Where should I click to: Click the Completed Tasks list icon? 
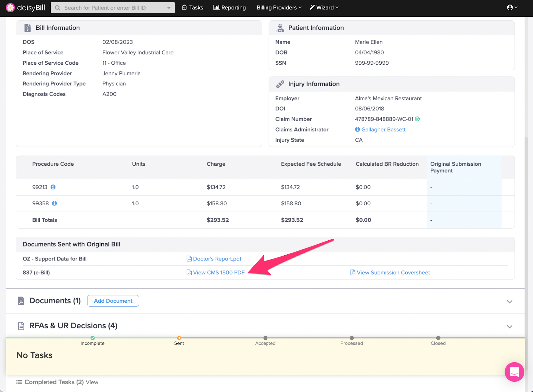coord(19,382)
